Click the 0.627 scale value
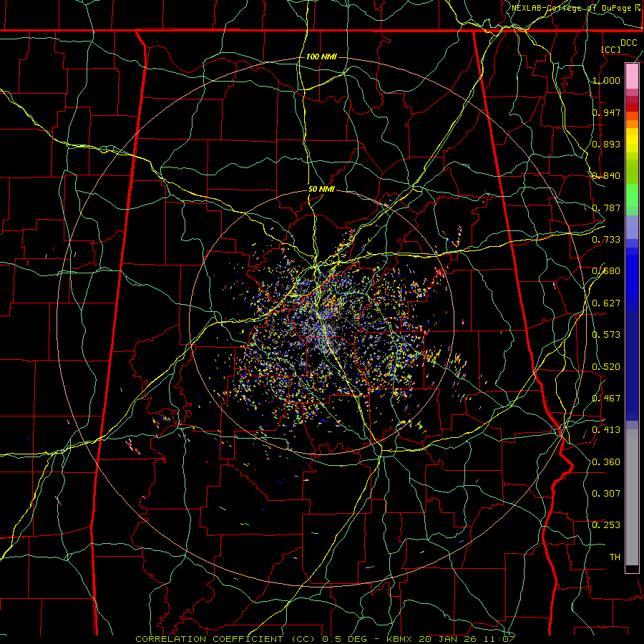 [606, 303]
